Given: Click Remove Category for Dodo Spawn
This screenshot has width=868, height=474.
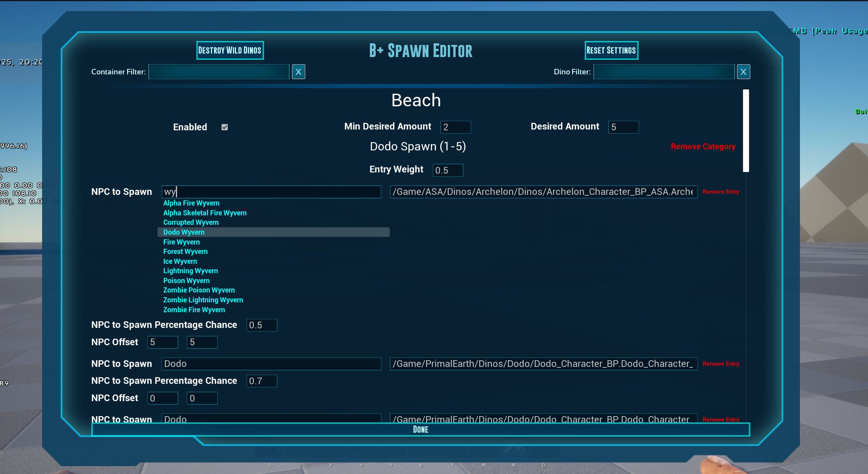Looking at the screenshot, I should pos(703,146).
